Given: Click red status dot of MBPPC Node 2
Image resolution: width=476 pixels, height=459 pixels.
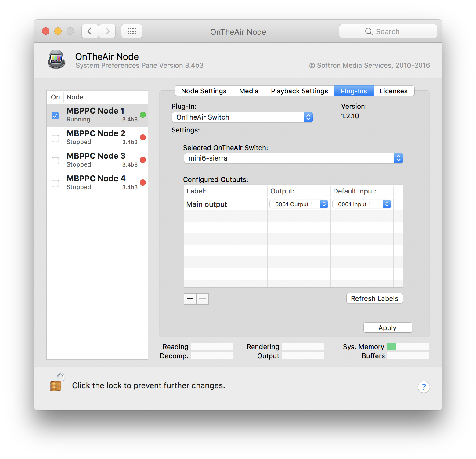Looking at the screenshot, I should pyautogui.click(x=143, y=137).
